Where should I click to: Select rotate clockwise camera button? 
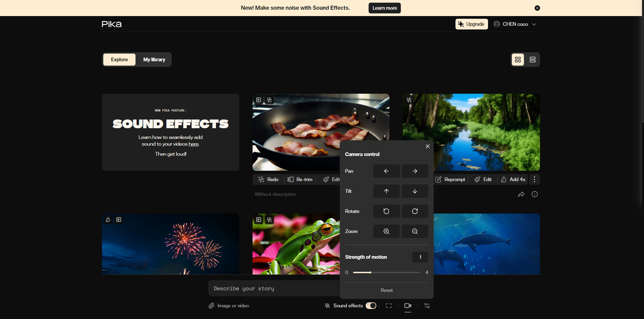click(415, 211)
